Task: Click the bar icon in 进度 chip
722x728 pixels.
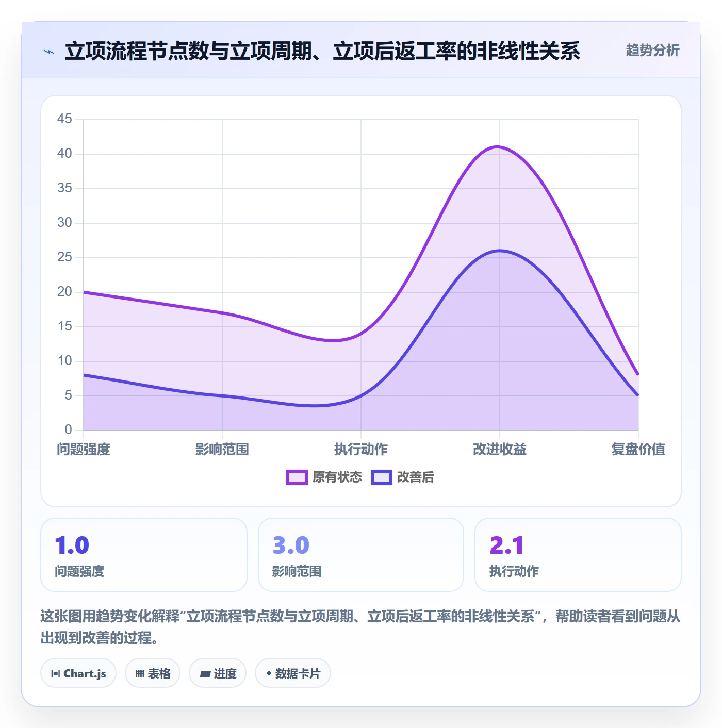Action: pyautogui.click(x=205, y=674)
